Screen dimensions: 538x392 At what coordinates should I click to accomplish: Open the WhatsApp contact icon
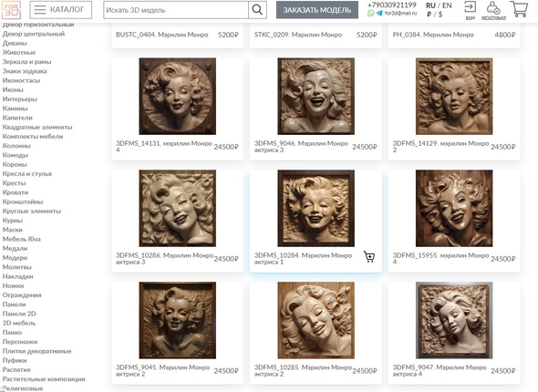[x=370, y=14]
